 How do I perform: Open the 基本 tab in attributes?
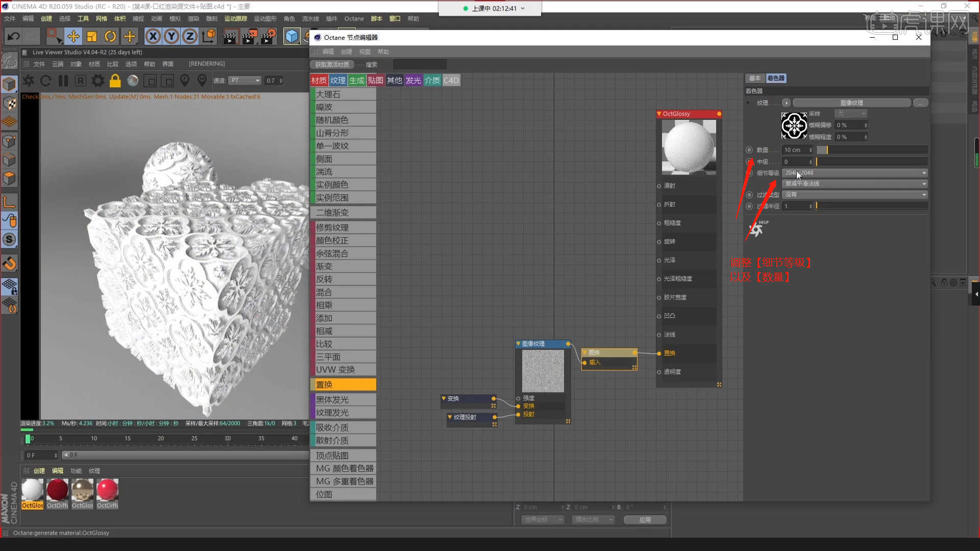tap(755, 78)
